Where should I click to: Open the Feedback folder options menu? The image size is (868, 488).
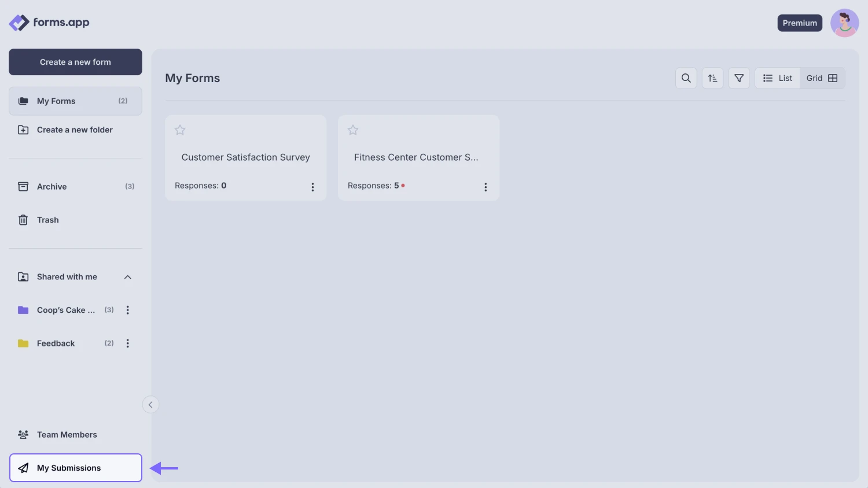pyautogui.click(x=127, y=343)
